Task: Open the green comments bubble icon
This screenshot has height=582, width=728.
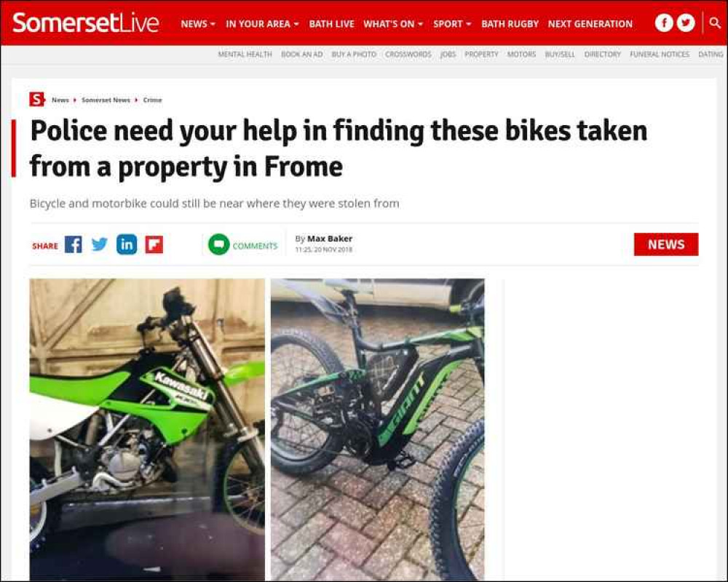Action: tap(218, 244)
